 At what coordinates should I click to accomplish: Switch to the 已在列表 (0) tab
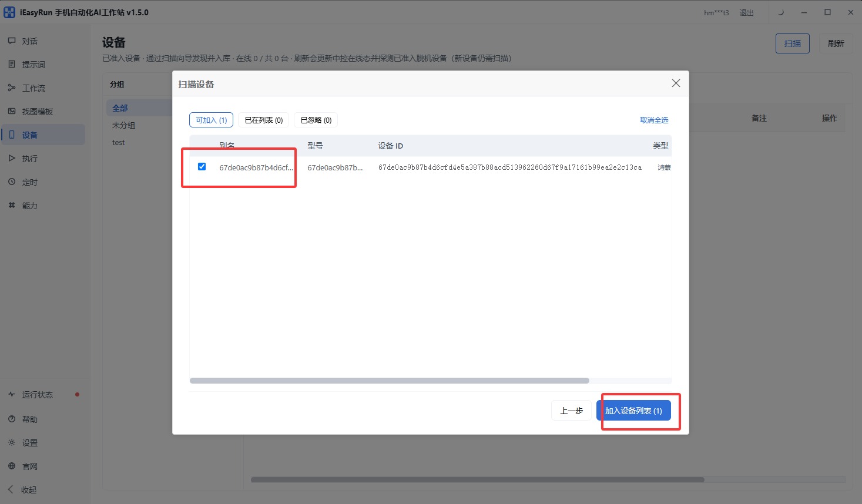[263, 120]
